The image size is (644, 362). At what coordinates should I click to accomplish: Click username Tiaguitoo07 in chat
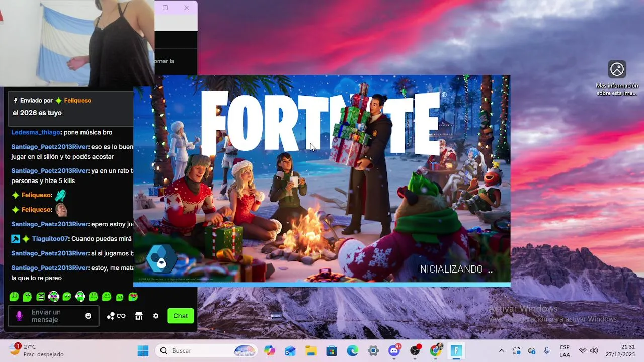coord(49,239)
